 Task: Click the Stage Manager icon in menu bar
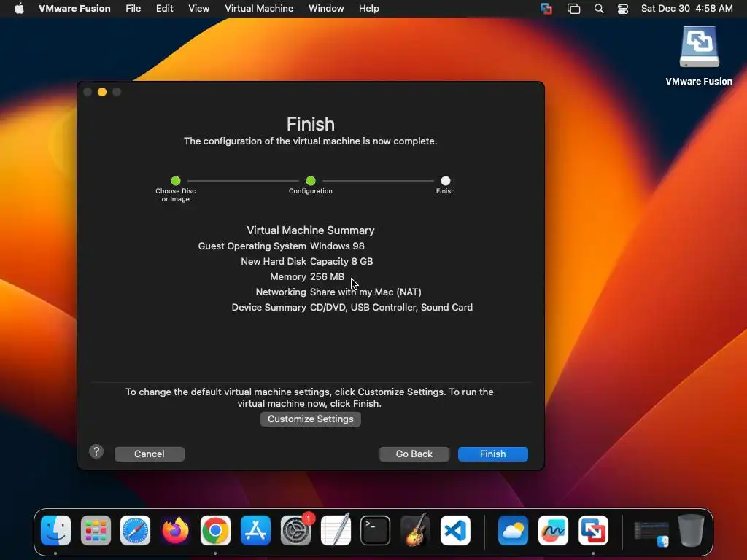573,8
